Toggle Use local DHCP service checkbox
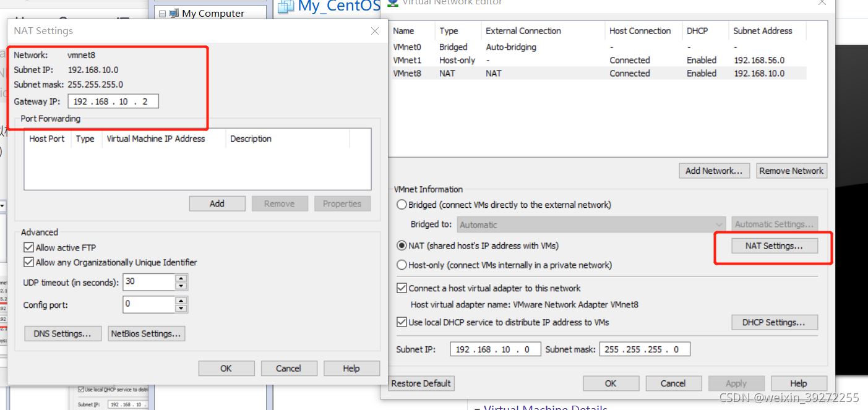 tap(401, 322)
